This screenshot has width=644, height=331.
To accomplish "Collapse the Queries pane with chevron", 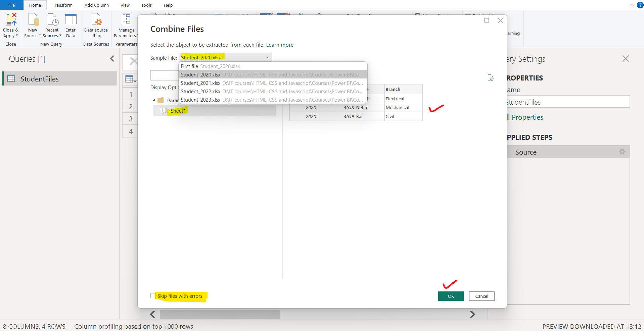I will [112, 59].
